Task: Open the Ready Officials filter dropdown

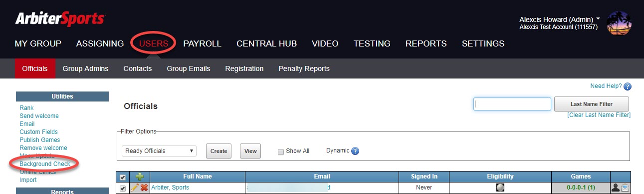Action: [x=159, y=151]
